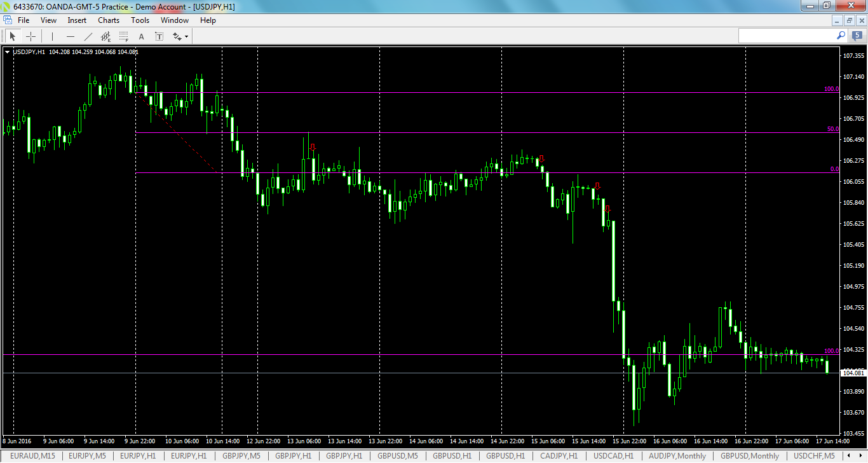Image resolution: width=868 pixels, height=463 pixels.
Task: Select the trendline drawing tool
Action: coord(88,36)
